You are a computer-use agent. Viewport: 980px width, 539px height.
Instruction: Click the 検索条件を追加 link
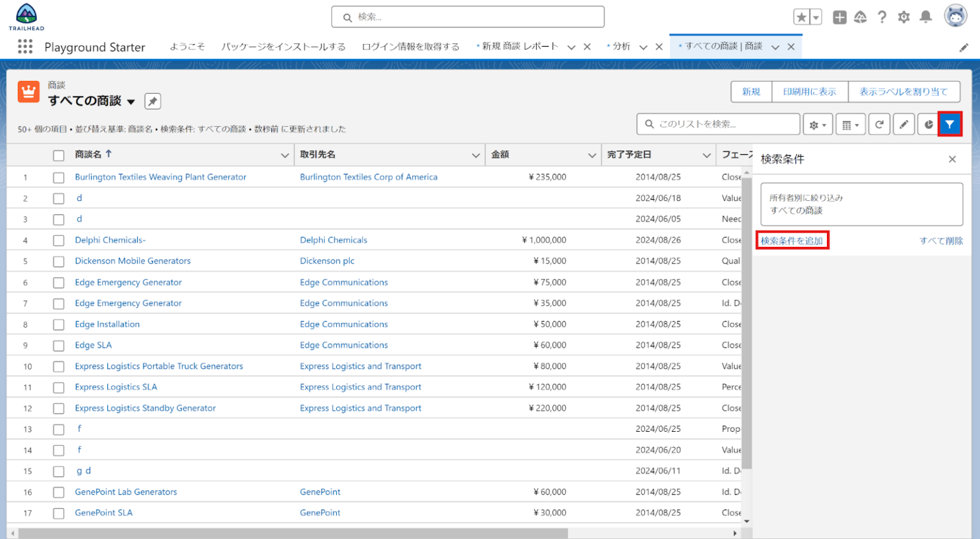tap(792, 240)
